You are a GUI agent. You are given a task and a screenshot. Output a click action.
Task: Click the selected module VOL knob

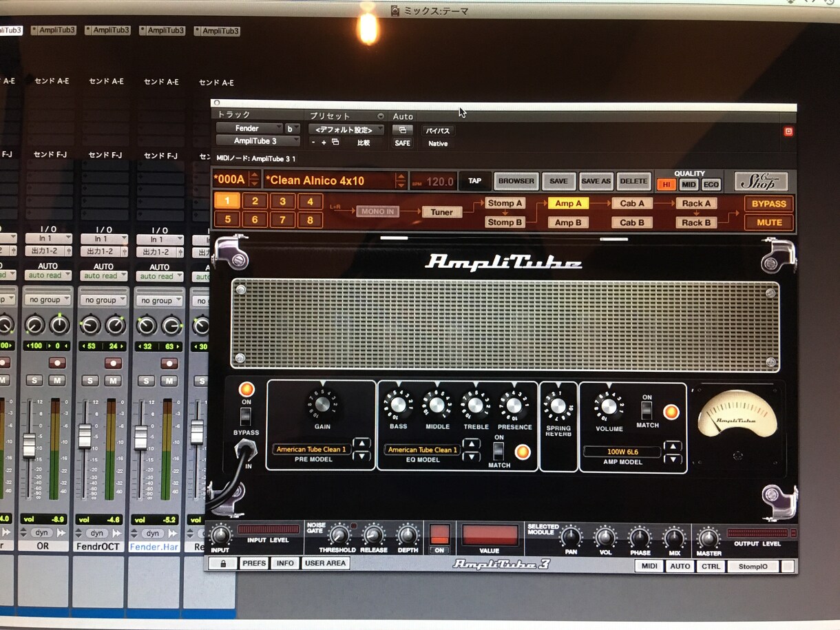(x=605, y=536)
